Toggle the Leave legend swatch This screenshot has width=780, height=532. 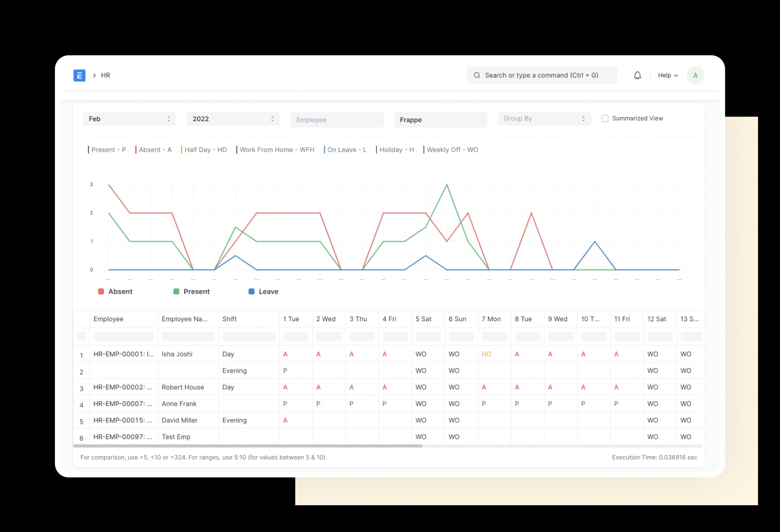point(251,292)
